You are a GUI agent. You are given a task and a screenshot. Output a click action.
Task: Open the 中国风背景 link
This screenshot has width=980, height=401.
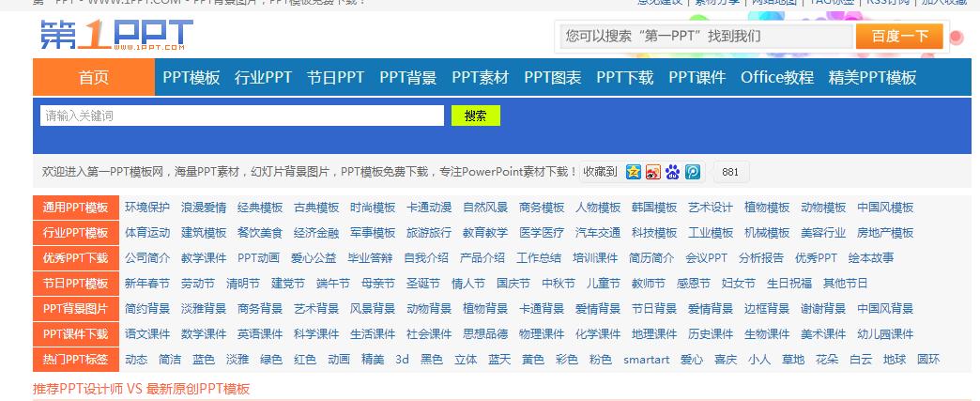tap(885, 308)
